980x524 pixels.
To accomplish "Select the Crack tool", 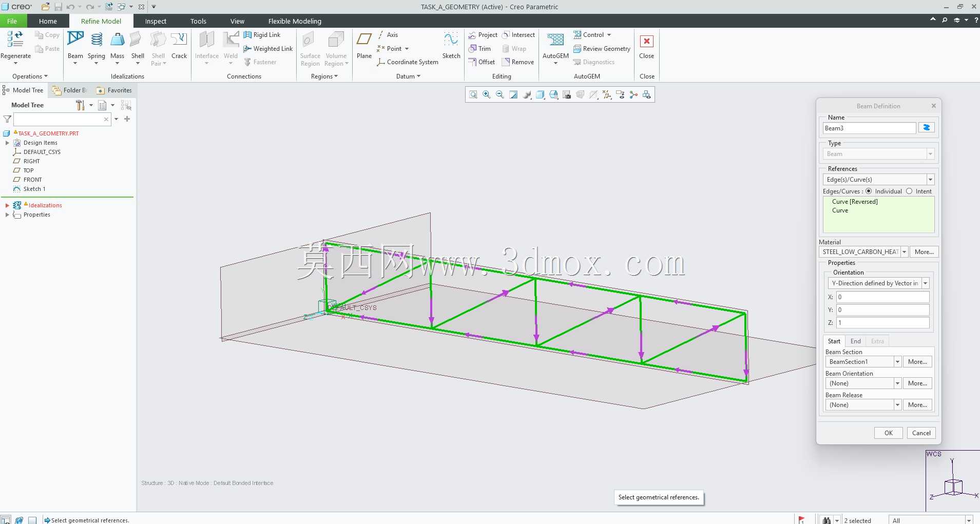I will [x=179, y=45].
